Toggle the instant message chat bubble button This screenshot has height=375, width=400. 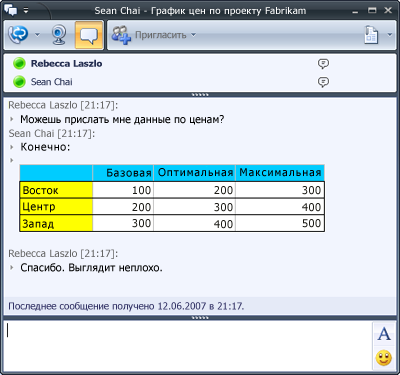click(89, 35)
